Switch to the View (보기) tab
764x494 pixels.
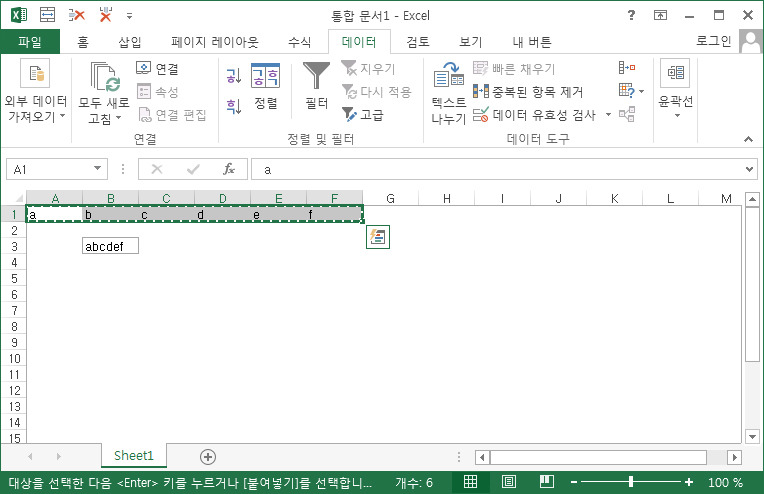[x=471, y=42]
